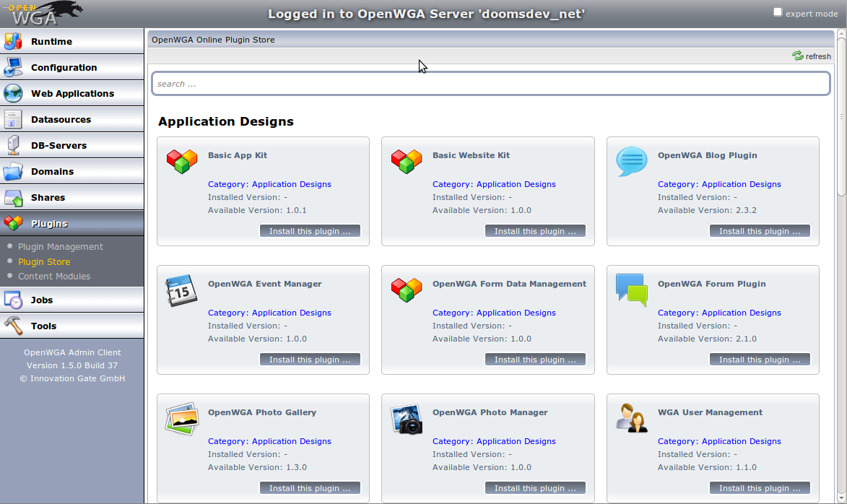
Task: Install the OpenWGA Photo Gallery plugin
Action: coord(310,488)
